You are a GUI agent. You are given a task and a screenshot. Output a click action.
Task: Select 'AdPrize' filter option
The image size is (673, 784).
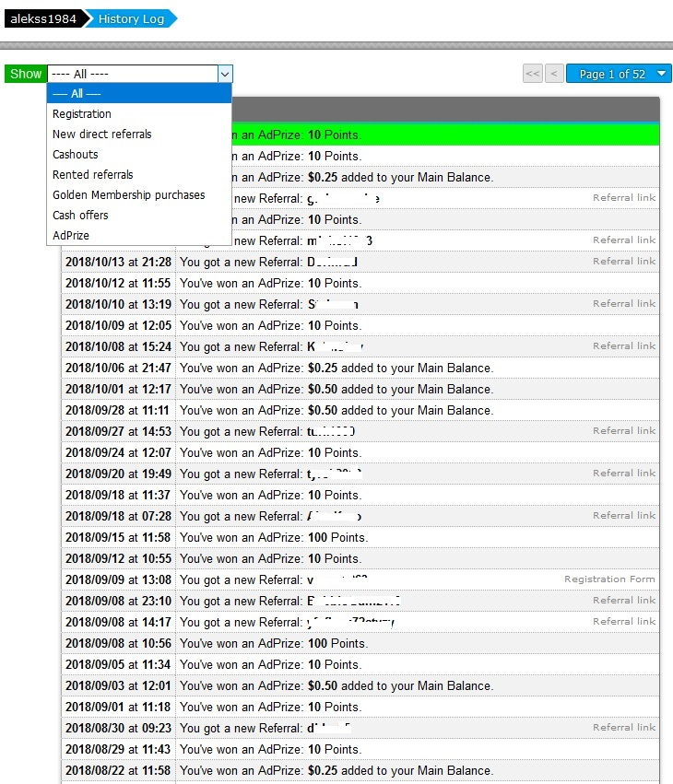(x=71, y=236)
